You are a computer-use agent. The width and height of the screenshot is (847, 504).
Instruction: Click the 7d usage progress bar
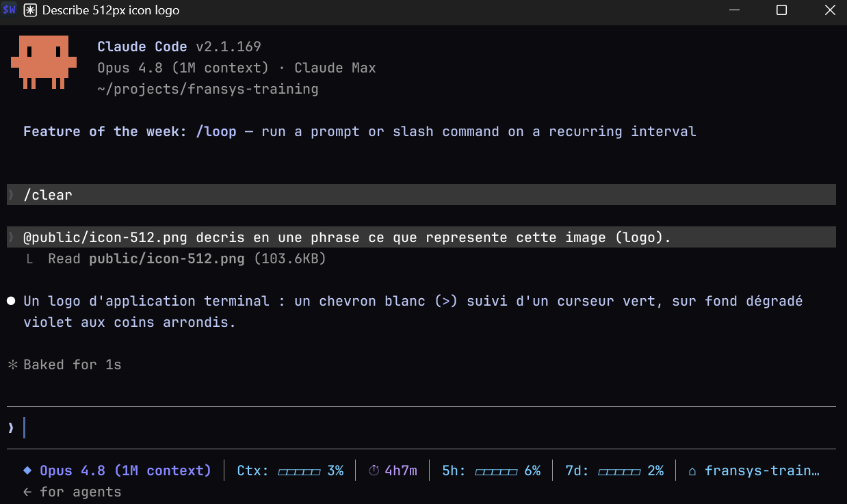point(619,472)
